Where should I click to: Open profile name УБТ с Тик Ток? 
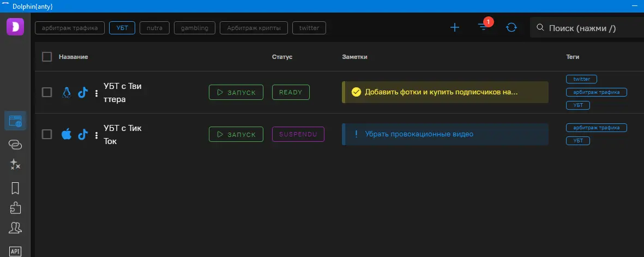click(x=122, y=134)
